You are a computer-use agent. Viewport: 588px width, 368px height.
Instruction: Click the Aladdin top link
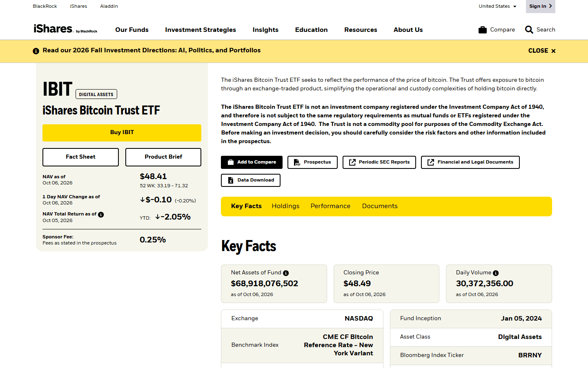(x=109, y=6)
